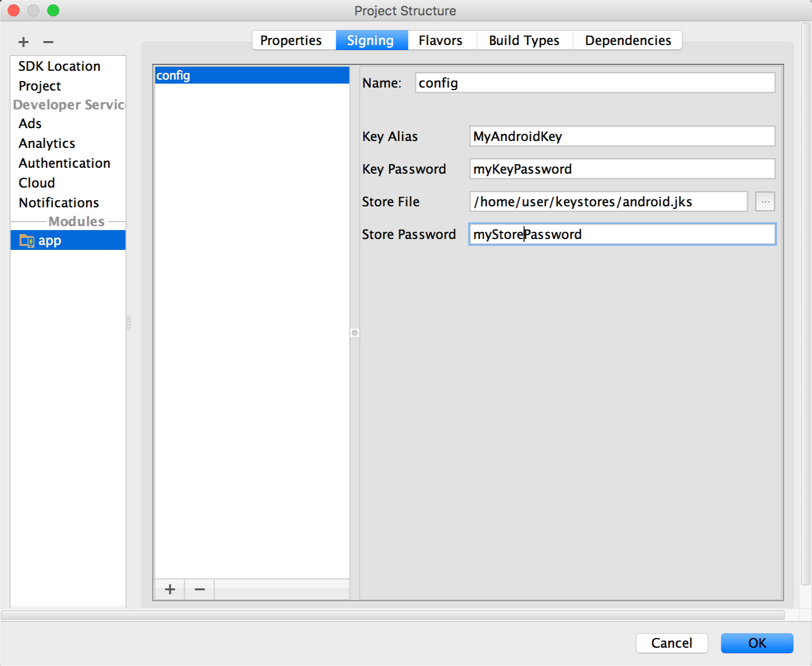812x666 pixels.
Task: Open Notifications in Developer Services
Action: click(59, 203)
